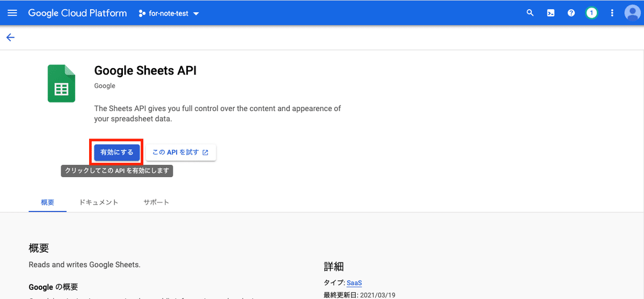Click the この API を試す button
644x299 pixels.
point(181,152)
